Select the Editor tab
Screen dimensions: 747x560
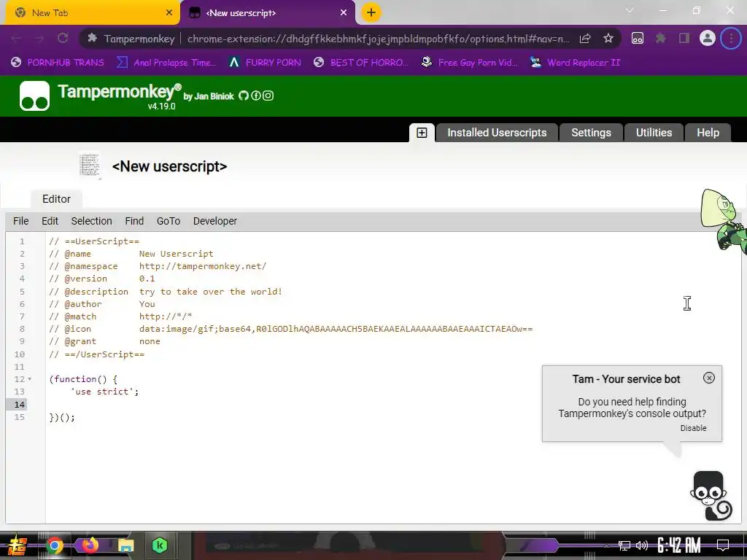[56, 199]
